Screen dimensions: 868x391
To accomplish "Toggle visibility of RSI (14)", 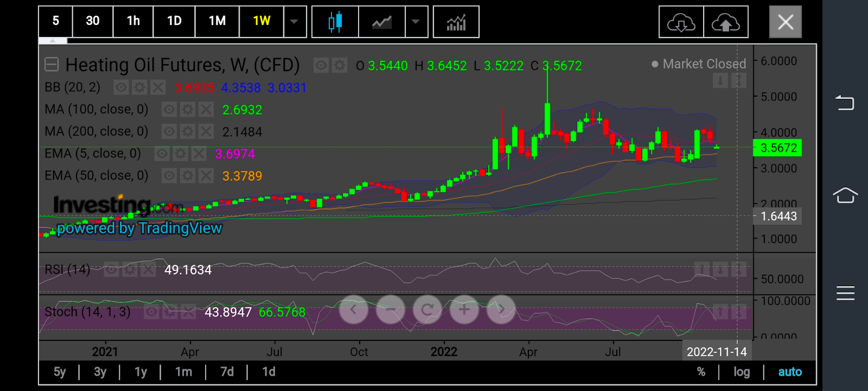I will [x=111, y=269].
